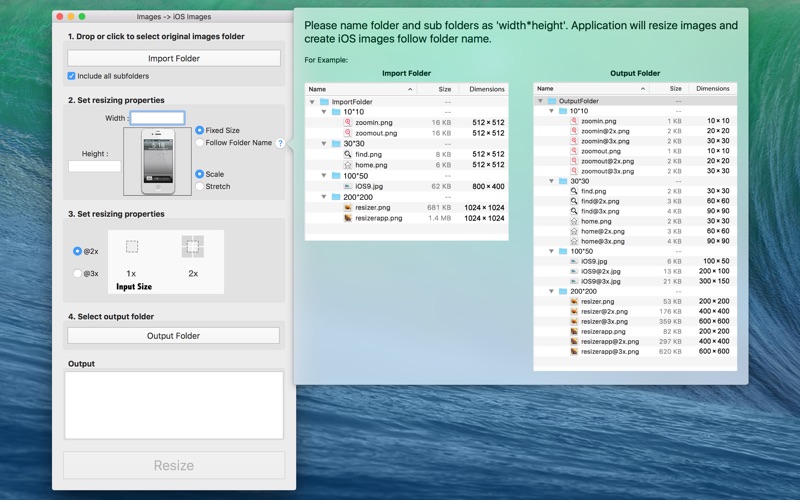800x500 pixels.
Task: Click the home.png house icon in Import Folder
Action: pyautogui.click(x=347, y=165)
